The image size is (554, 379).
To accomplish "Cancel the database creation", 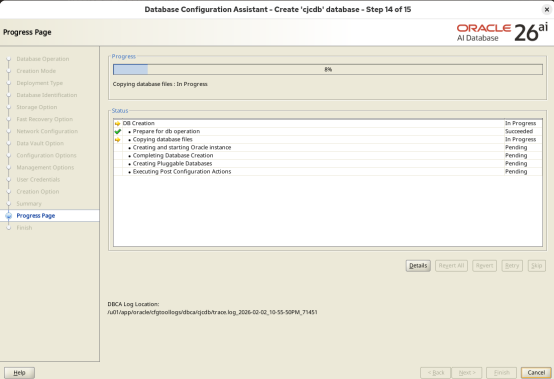I will (x=536, y=373).
